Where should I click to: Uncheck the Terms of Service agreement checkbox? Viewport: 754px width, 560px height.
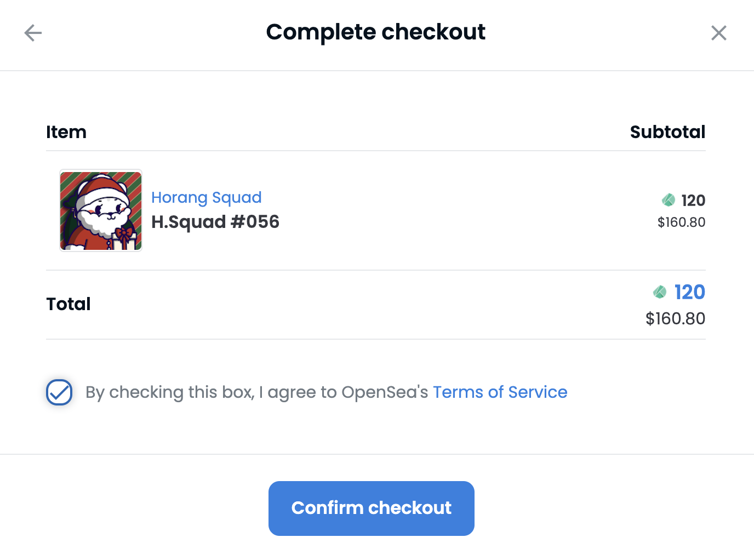click(59, 392)
